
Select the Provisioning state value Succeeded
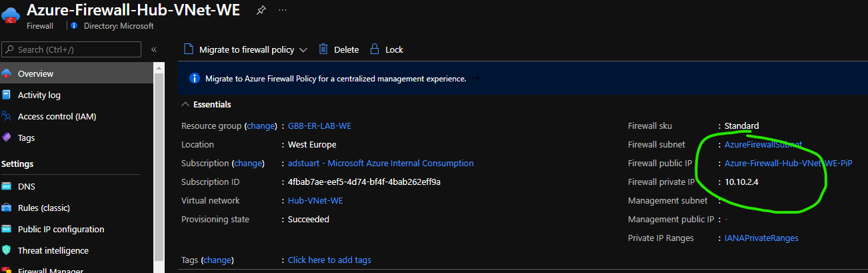(309, 219)
